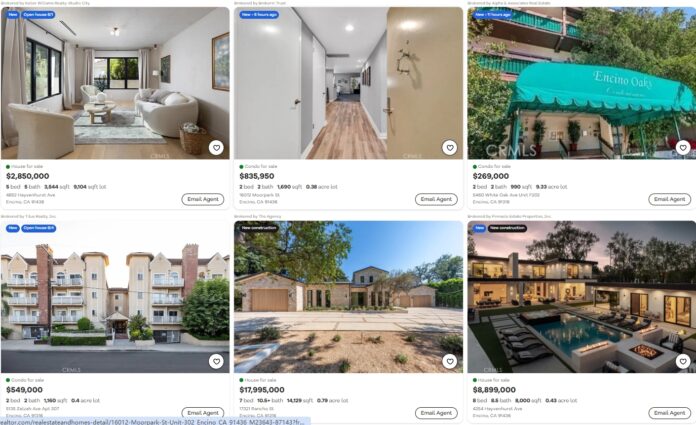The width and height of the screenshot is (696, 425).
Task: Email Agent for the $549,000 condo
Action: [x=203, y=413]
